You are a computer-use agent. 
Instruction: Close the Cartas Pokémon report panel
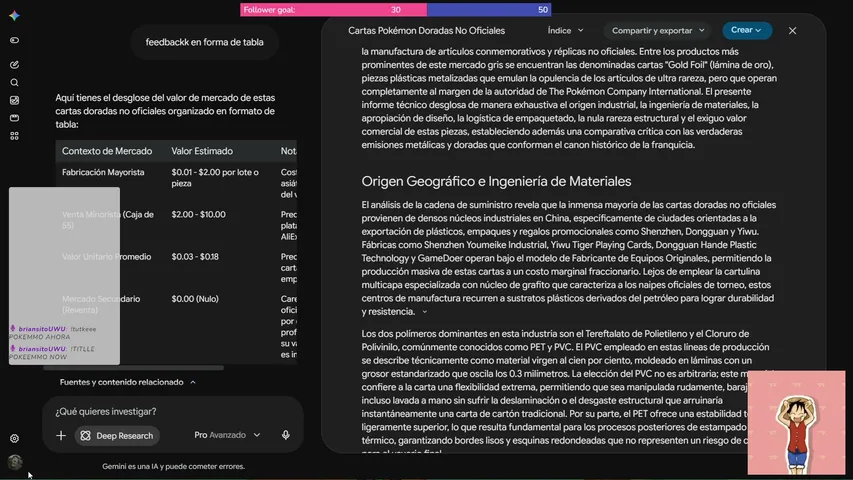tap(792, 31)
